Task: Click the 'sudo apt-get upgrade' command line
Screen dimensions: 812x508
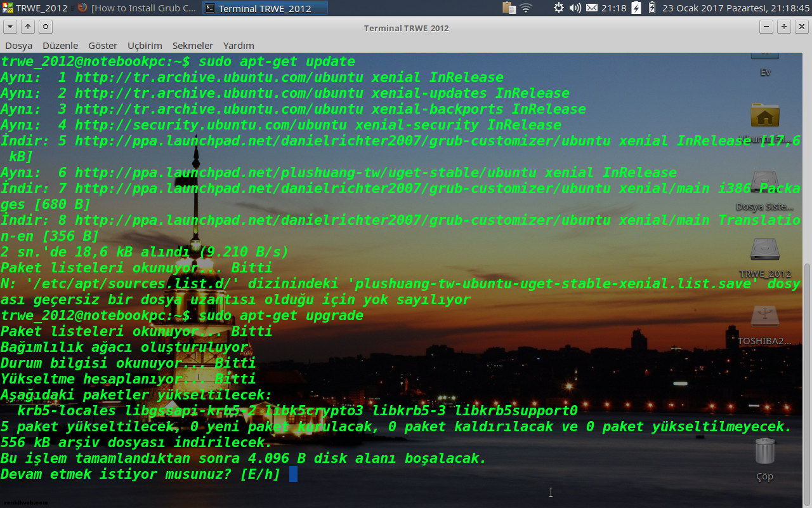Action: 281,316
